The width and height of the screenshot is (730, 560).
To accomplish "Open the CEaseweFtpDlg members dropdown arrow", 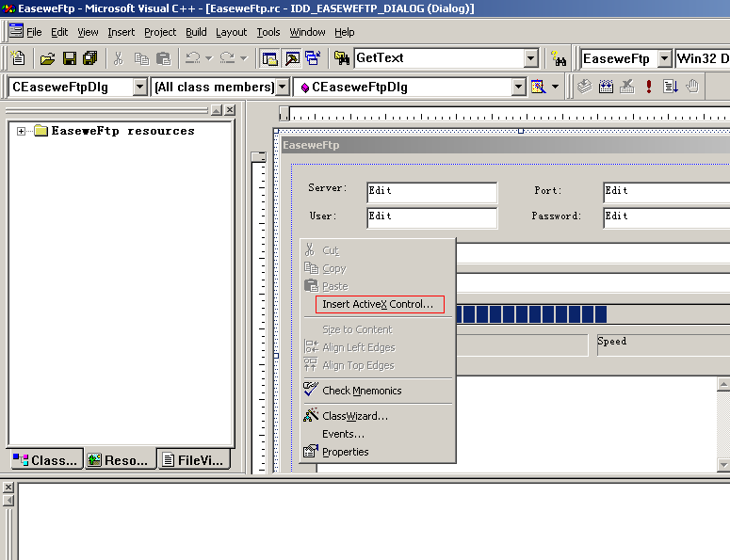I will (x=518, y=87).
